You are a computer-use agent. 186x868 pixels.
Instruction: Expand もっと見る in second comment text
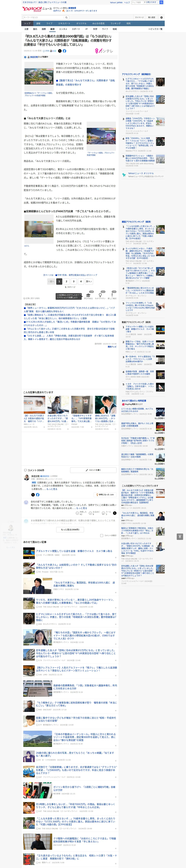[82, 508]
